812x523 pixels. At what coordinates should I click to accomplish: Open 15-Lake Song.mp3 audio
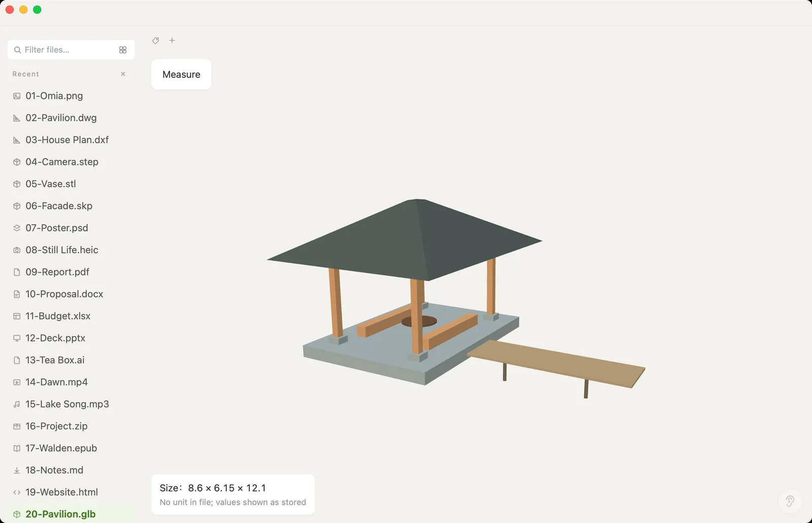[x=67, y=404]
